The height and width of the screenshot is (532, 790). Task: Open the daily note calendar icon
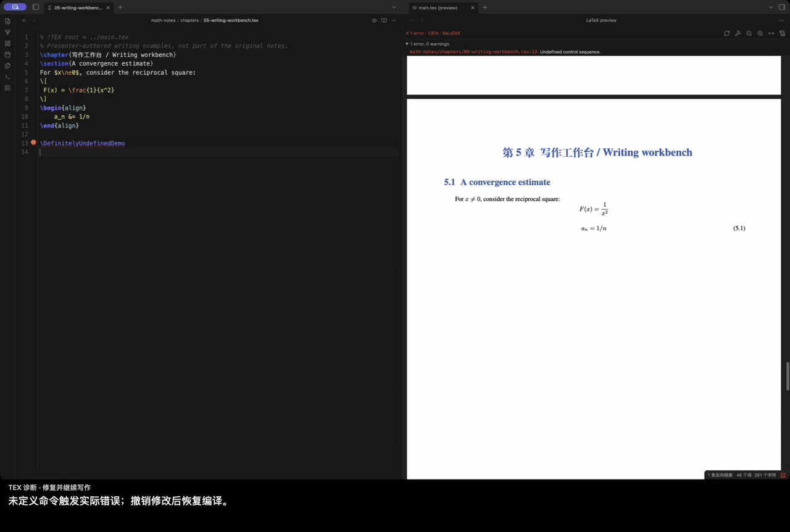(x=7, y=54)
